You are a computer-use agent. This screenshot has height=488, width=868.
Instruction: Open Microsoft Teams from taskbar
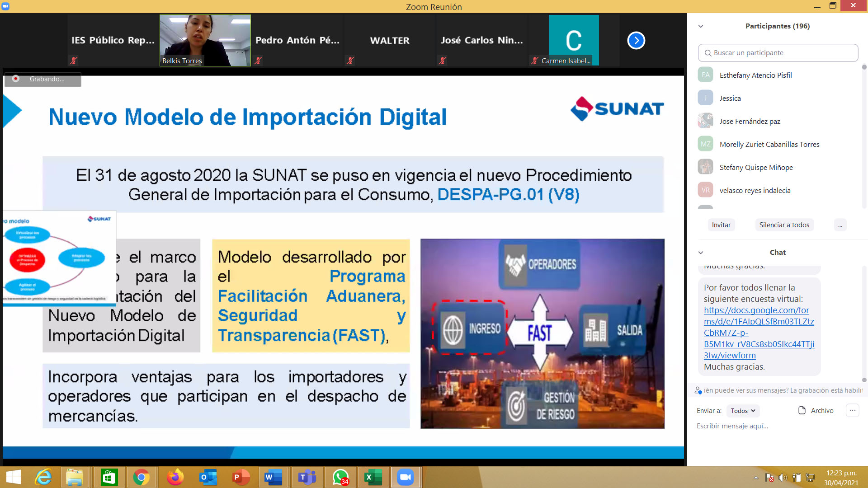[307, 477]
